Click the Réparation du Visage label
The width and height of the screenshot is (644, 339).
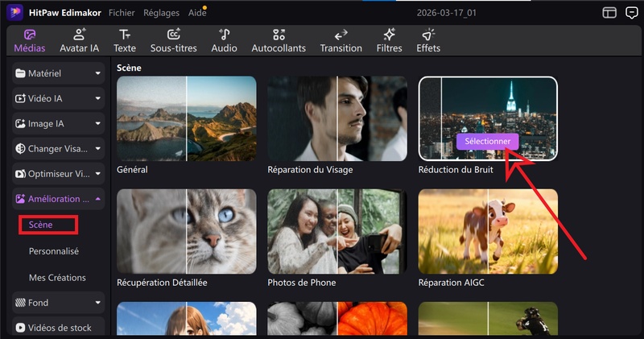pos(310,170)
